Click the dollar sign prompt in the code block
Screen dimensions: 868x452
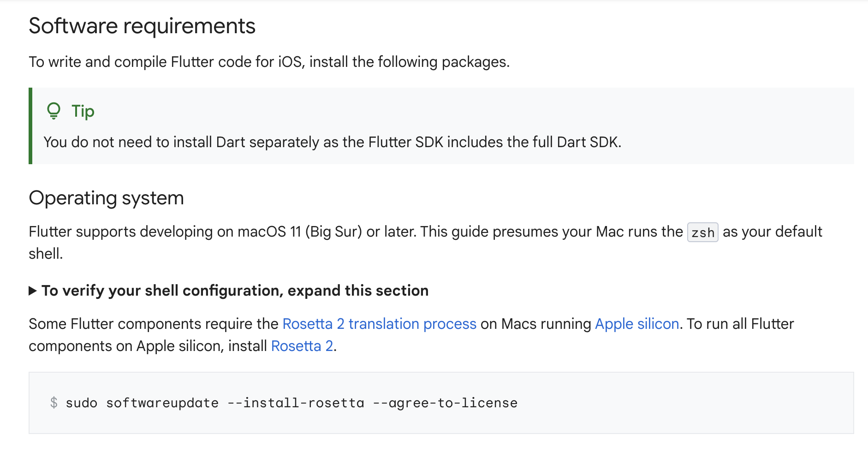(54, 403)
